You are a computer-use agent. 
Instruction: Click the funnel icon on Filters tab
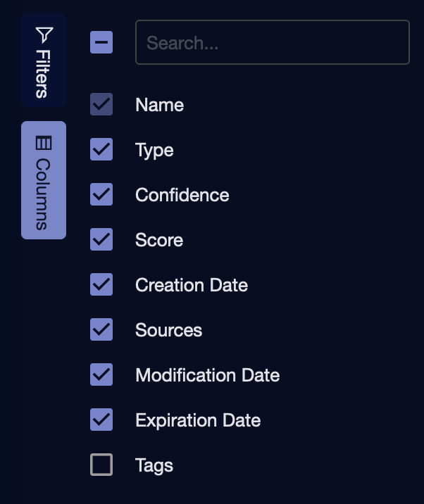44,34
